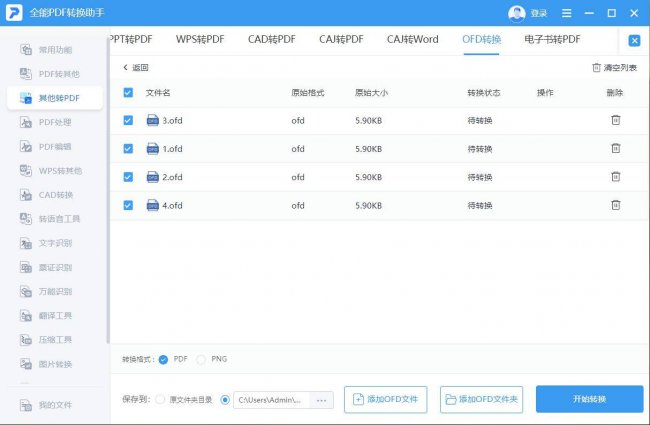Click the 转换状态 column header
Image resolution: width=650 pixels, height=425 pixels.
(484, 92)
